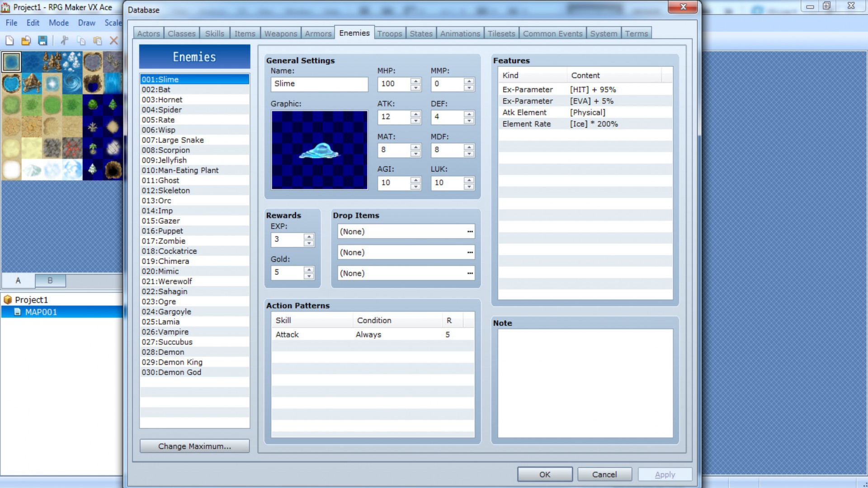This screenshot has width=868, height=488.
Task: Click the RPG Maker title bar app icon
Action: click(5, 7)
